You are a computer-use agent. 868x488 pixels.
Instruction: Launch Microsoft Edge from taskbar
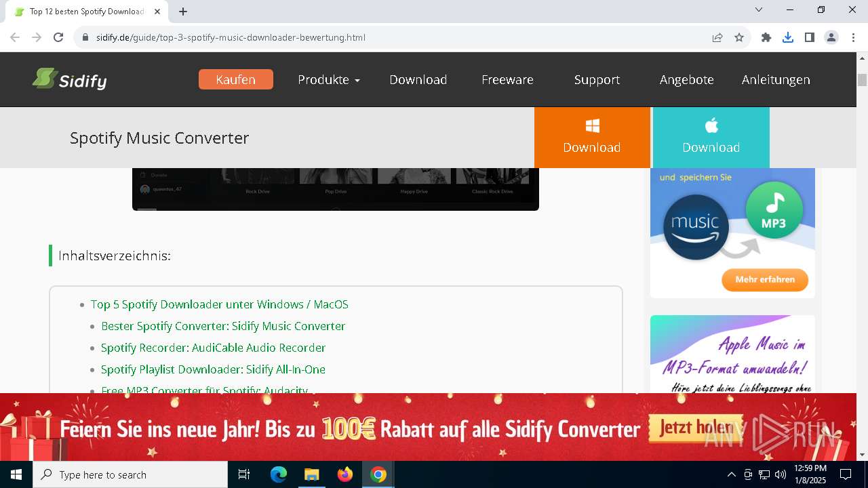click(278, 474)
